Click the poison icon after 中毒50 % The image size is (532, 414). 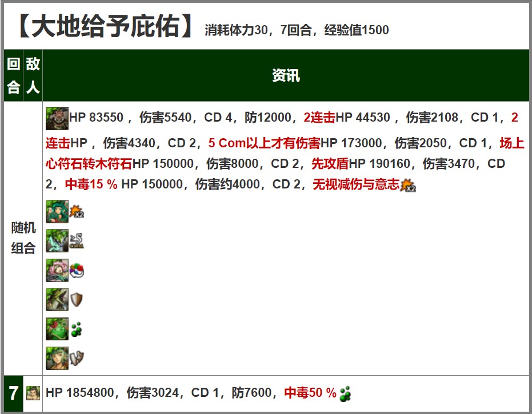click(345, 393)
